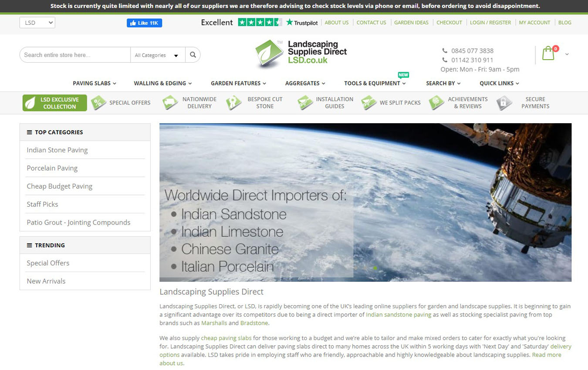Select the green active slider dot
Viewport: 588px width, 370px height.
375,268
